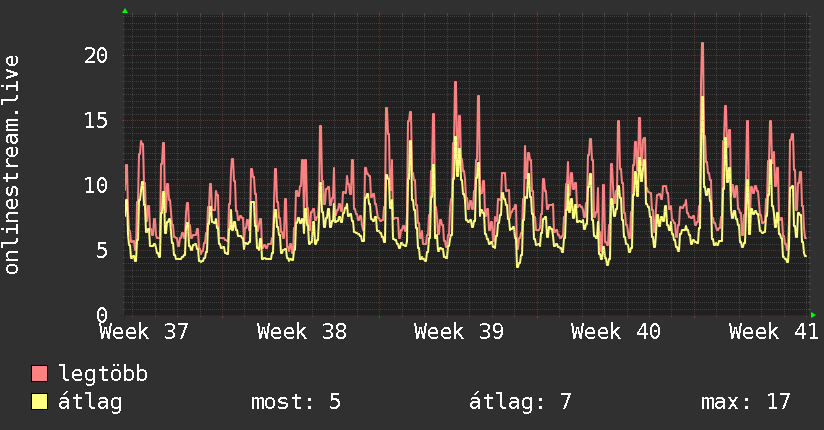This screenshot has height=430, width=824.
Task: Click the green arrow atop the y-axis
Action: 125,11
